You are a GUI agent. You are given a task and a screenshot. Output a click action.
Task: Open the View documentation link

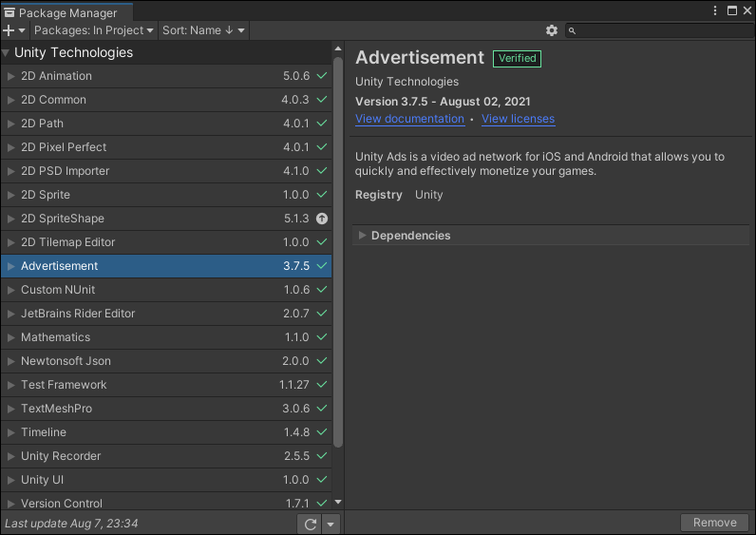click(410, 119)
